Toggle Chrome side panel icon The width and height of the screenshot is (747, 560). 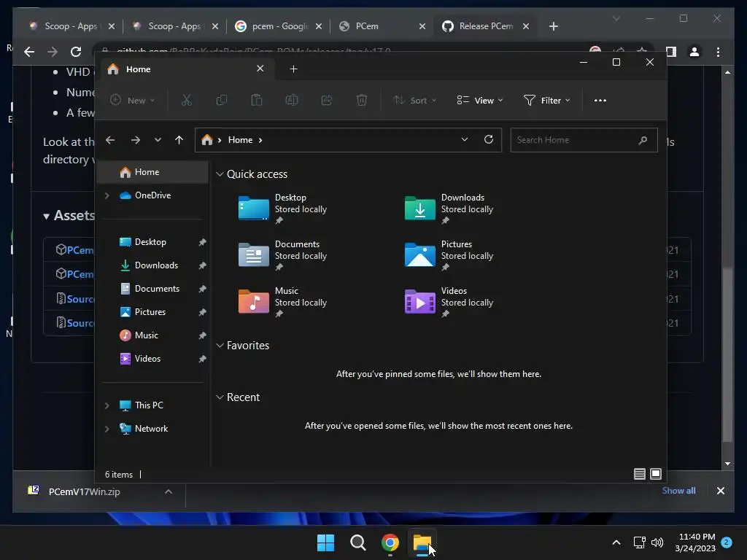(671, 52)
